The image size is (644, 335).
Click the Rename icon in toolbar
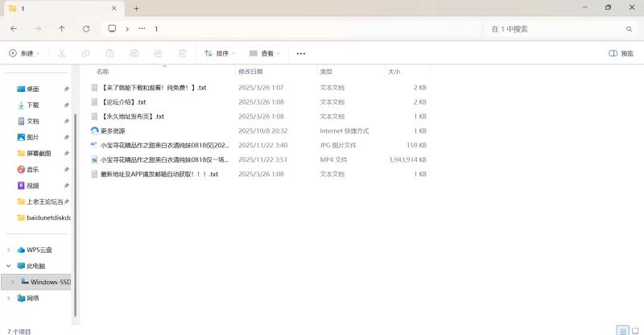(134, 53)
